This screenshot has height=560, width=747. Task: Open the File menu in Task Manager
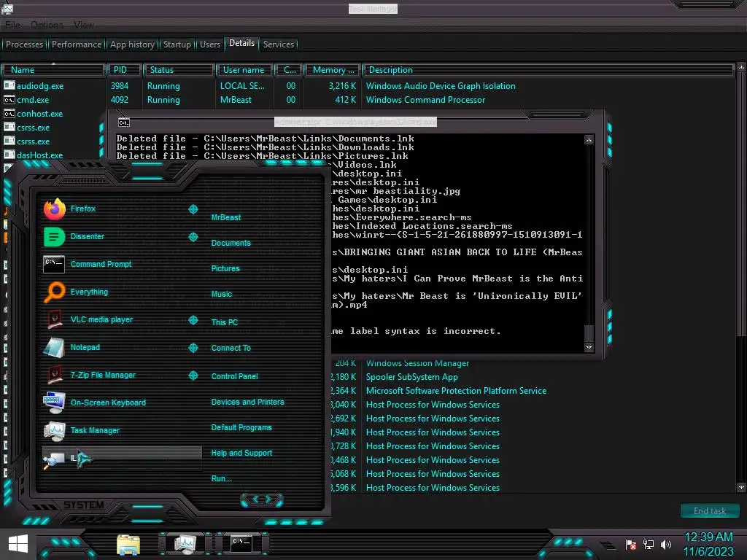point(13,25)
